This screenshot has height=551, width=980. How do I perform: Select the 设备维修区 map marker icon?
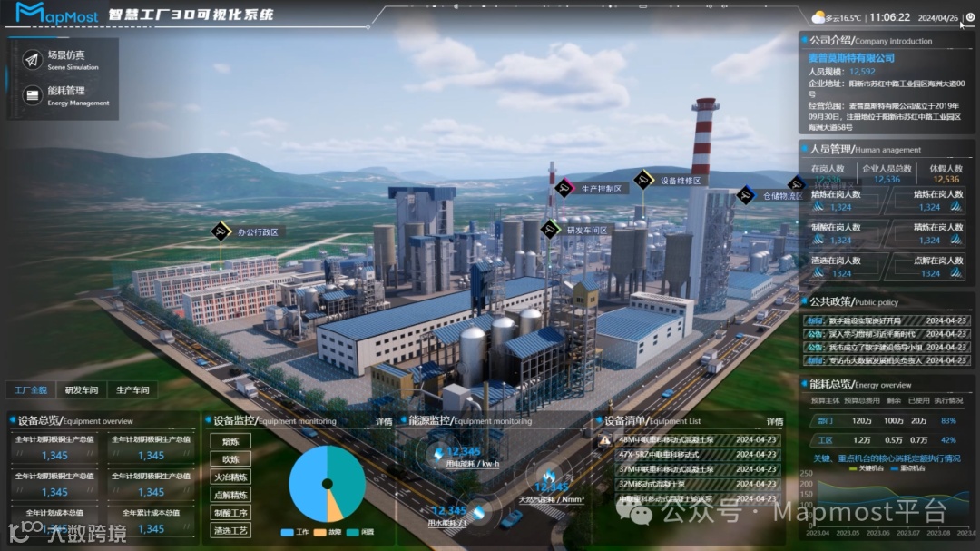pos(643,180)
